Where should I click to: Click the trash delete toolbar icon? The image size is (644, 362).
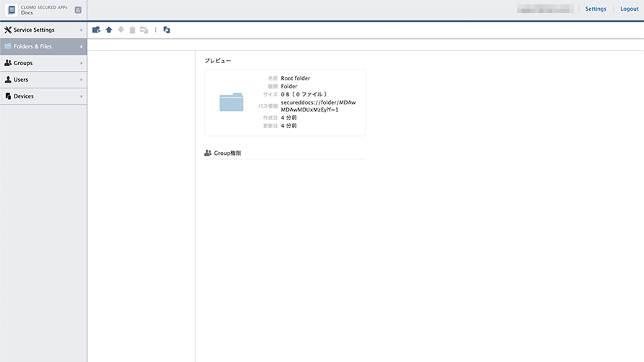click(x=133, y=30)
